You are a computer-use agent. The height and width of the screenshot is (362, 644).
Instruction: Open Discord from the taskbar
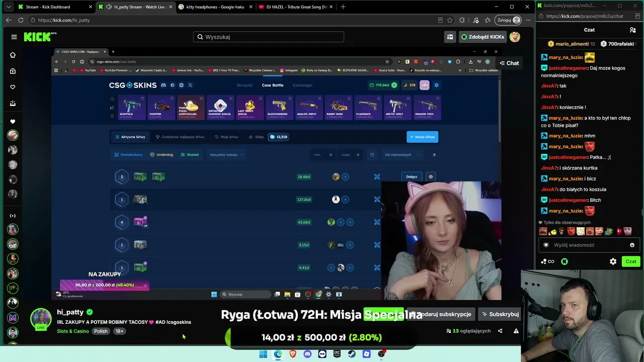coord(307,354)
